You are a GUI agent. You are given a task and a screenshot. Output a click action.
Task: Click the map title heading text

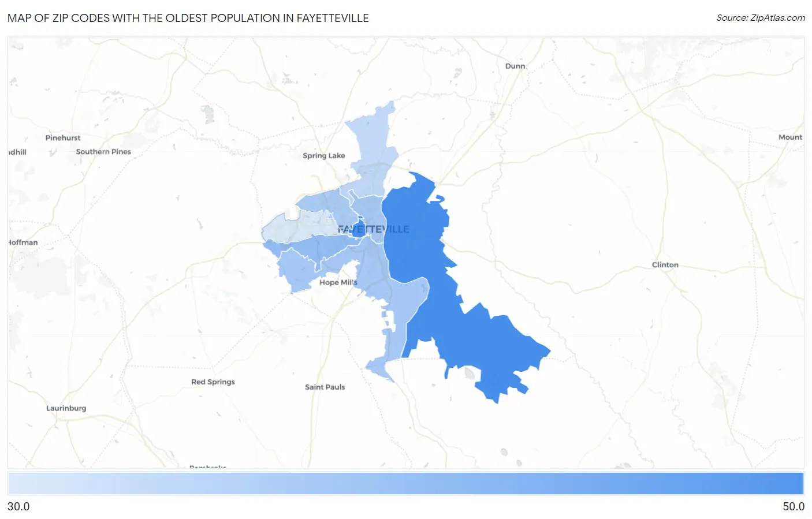tap(188, 18)
